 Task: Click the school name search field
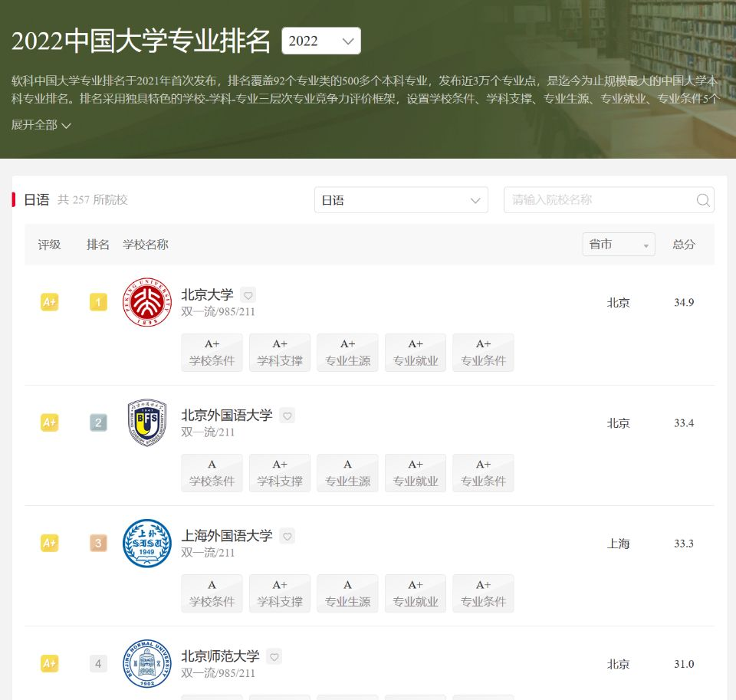[x=609, y=200]
